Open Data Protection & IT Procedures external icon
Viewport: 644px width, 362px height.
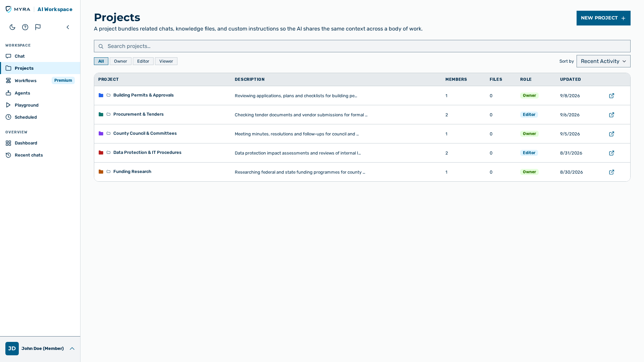coord(611,153)
